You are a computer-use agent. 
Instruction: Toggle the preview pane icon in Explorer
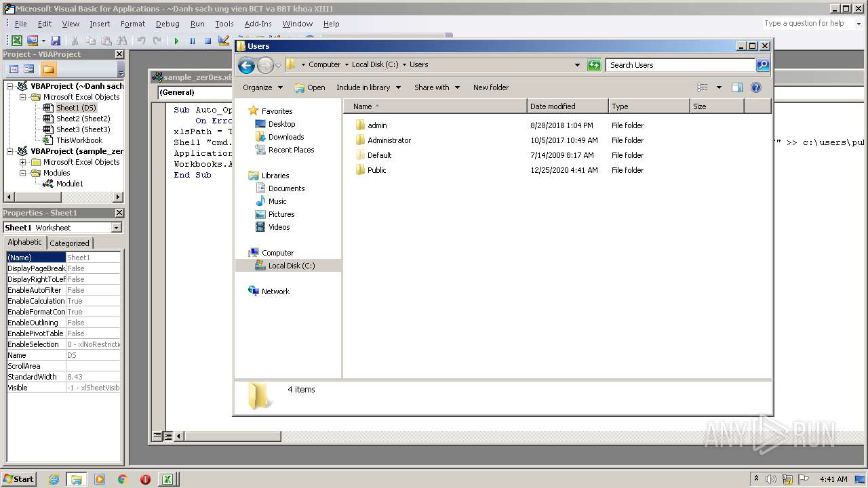(737, 87)
